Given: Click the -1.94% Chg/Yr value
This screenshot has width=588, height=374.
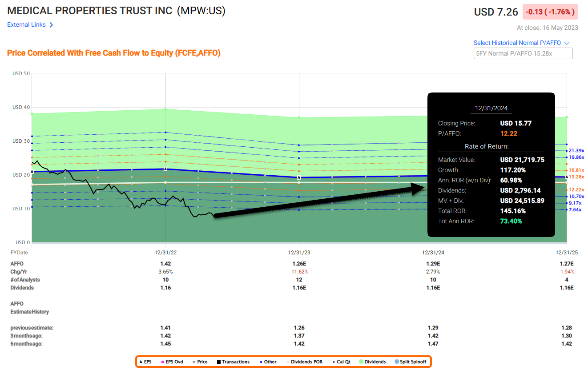Looking at the screenshot, I should point(567,272).
